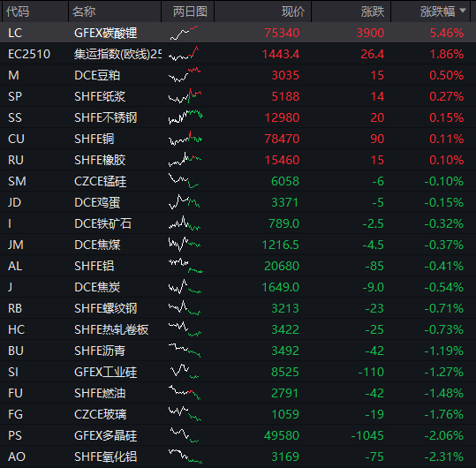Click the FU price 2791

pos(285,393)
